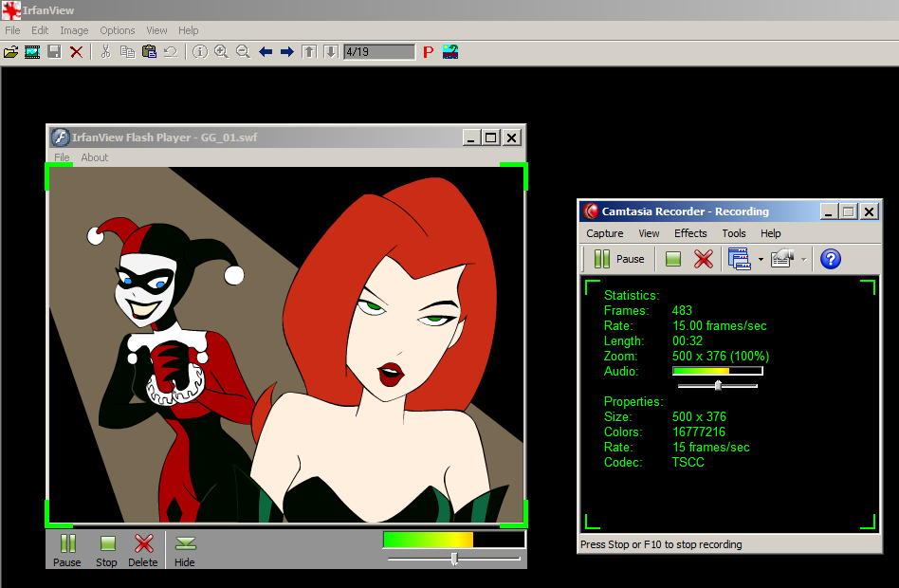Screen dimensions: 899x588
Task: Go to previous image with left arrow
Action: (266, 52)
